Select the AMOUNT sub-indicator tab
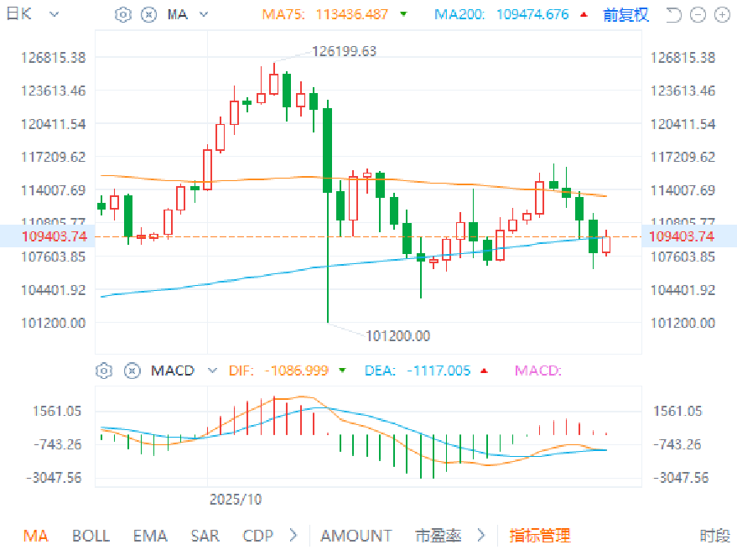This screenshot has width=737, height=560. pos(356,536)
